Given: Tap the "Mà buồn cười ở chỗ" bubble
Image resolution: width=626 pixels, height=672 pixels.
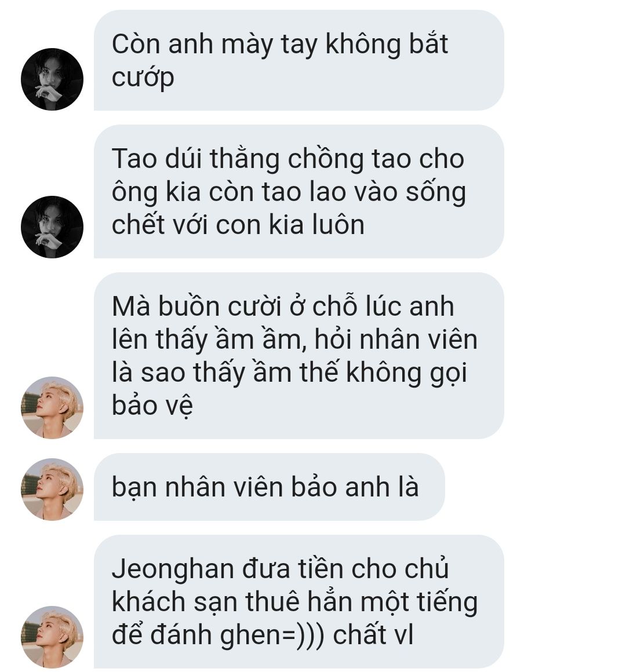Looking at the screenshot, I should (x=299, y=356).
